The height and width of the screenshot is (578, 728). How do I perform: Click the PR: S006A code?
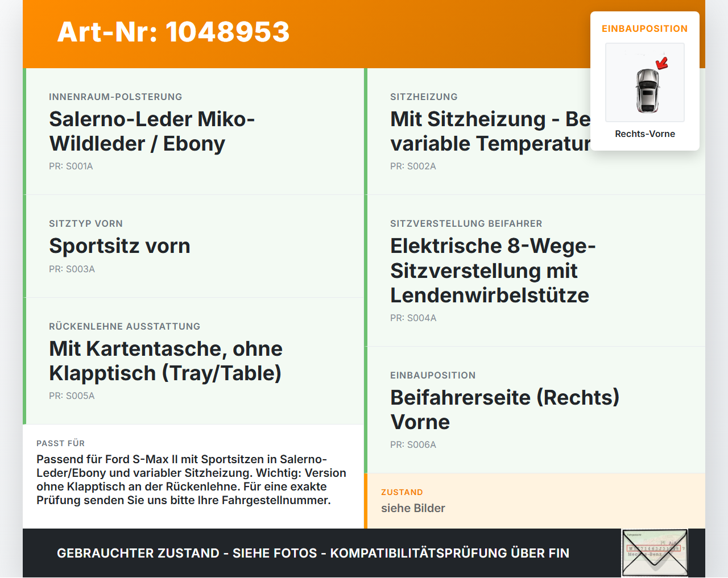pyautogui.click(x=413, y=445)
